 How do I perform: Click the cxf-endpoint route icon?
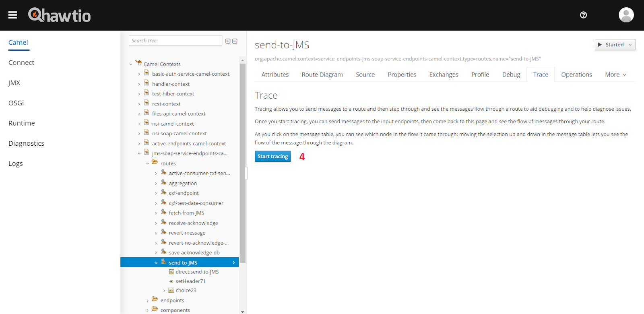click(163, 192)
